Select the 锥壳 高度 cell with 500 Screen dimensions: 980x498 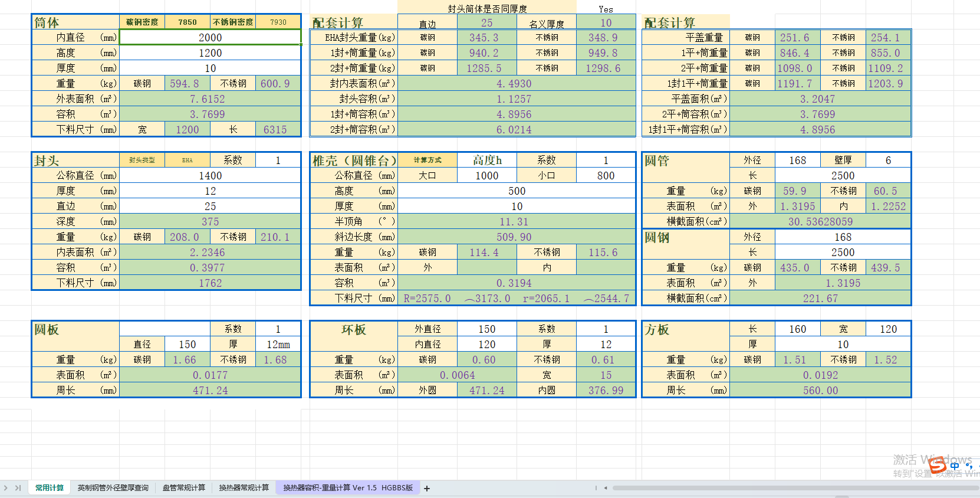pos(517,191)
